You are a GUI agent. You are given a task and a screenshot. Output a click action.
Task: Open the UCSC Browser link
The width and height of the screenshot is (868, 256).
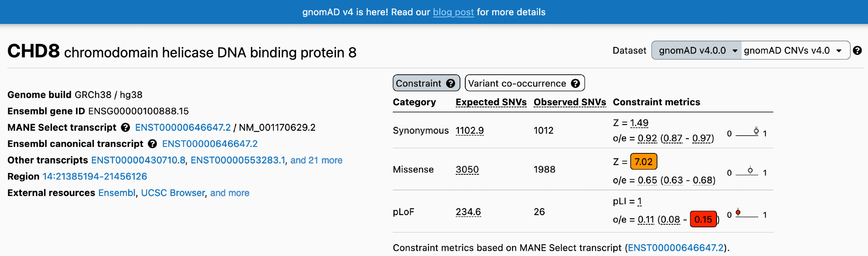[173, 193]
